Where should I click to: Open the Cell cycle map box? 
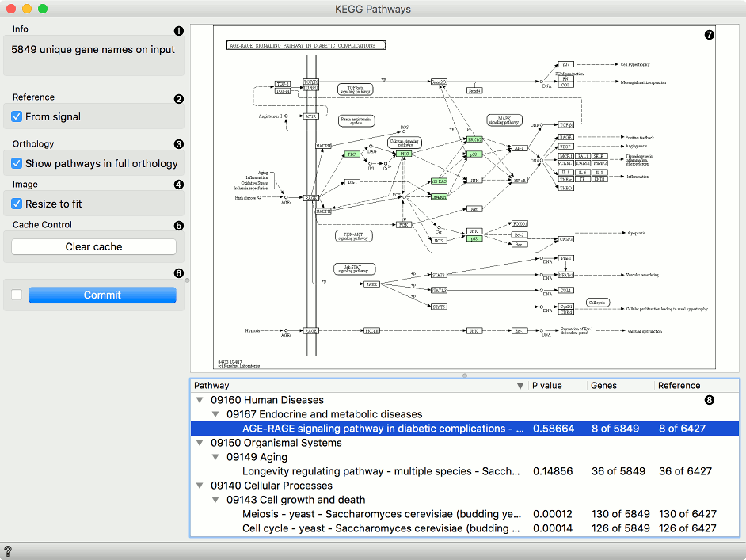coord(597,303)
